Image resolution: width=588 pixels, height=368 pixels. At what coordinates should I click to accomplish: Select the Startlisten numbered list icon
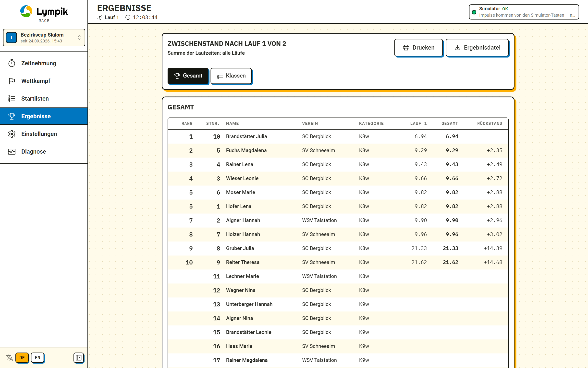[12, 99]
